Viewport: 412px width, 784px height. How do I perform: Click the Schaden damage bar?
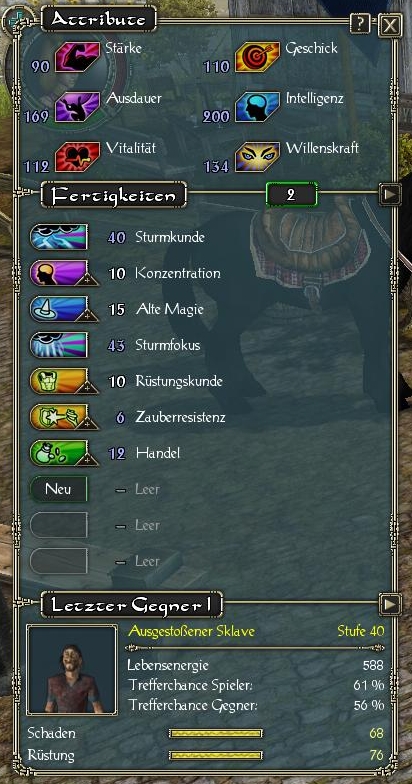[216, 734]
